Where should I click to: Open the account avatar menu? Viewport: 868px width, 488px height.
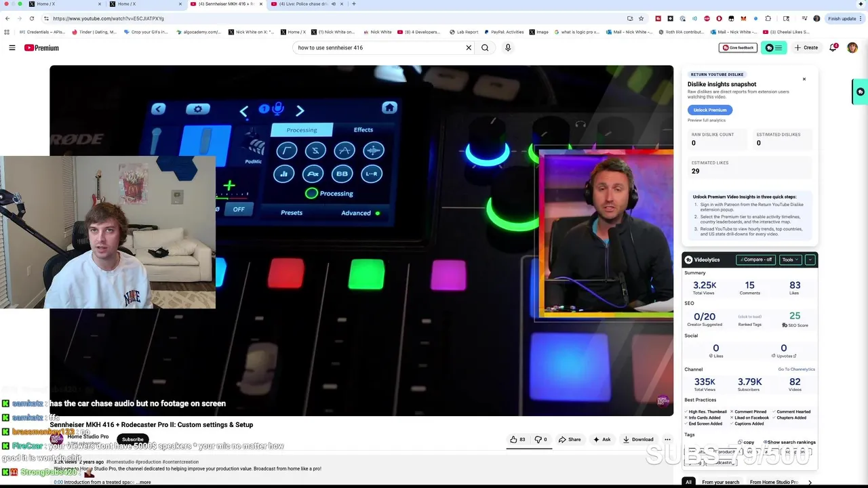(x=852, y=47)
